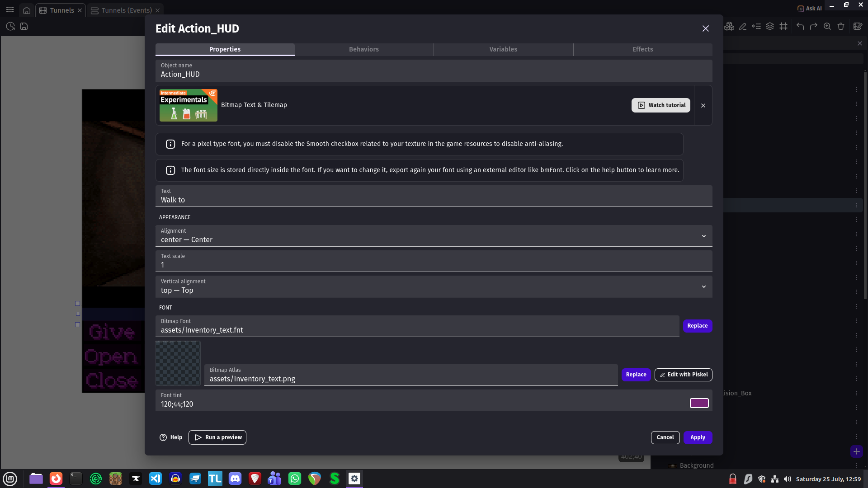
Task: Open Discord from the taskbar
Action: 235,479
